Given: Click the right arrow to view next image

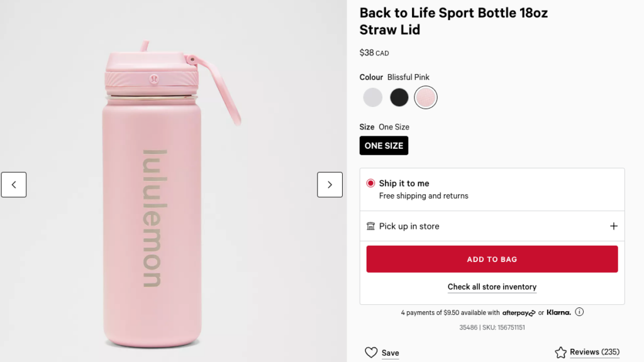Looking at the screenshot, I should pos(330,184).
